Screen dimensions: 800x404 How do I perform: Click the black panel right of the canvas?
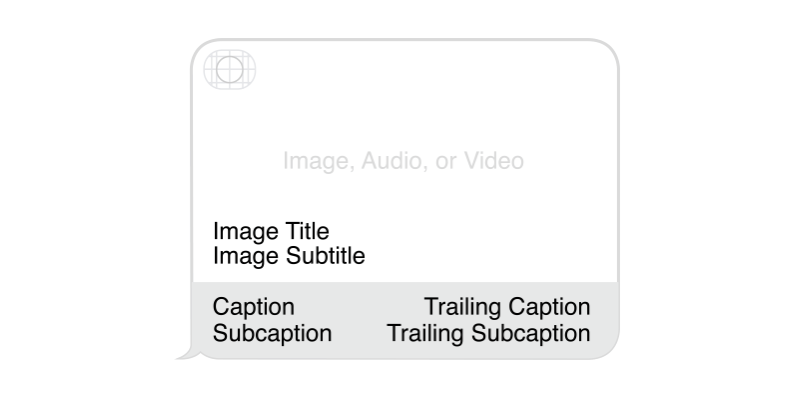pos(728,202)
